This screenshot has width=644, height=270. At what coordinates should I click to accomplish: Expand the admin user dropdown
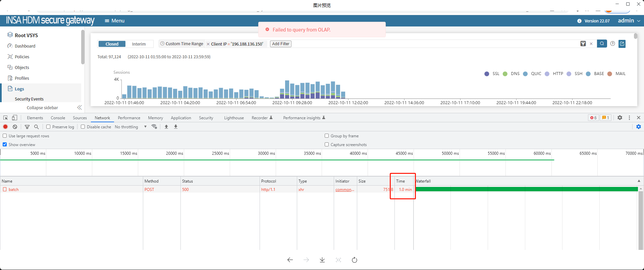[629, 21]
